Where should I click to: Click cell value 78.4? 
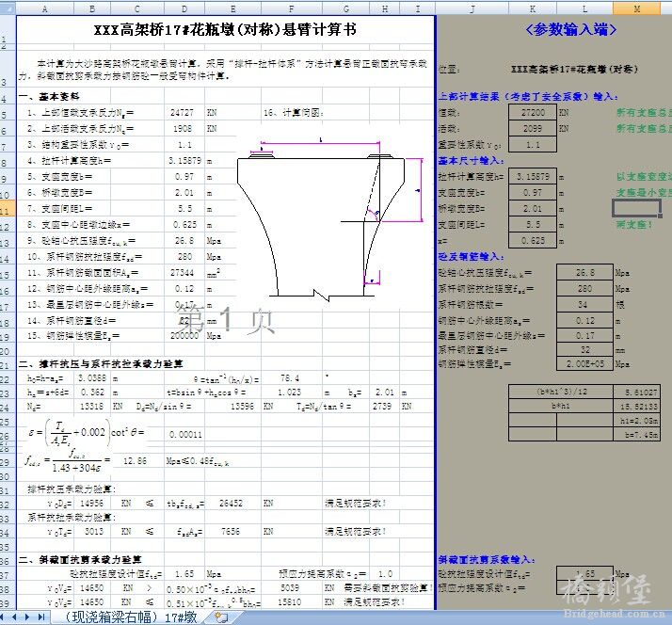click(x=290, y=377)
